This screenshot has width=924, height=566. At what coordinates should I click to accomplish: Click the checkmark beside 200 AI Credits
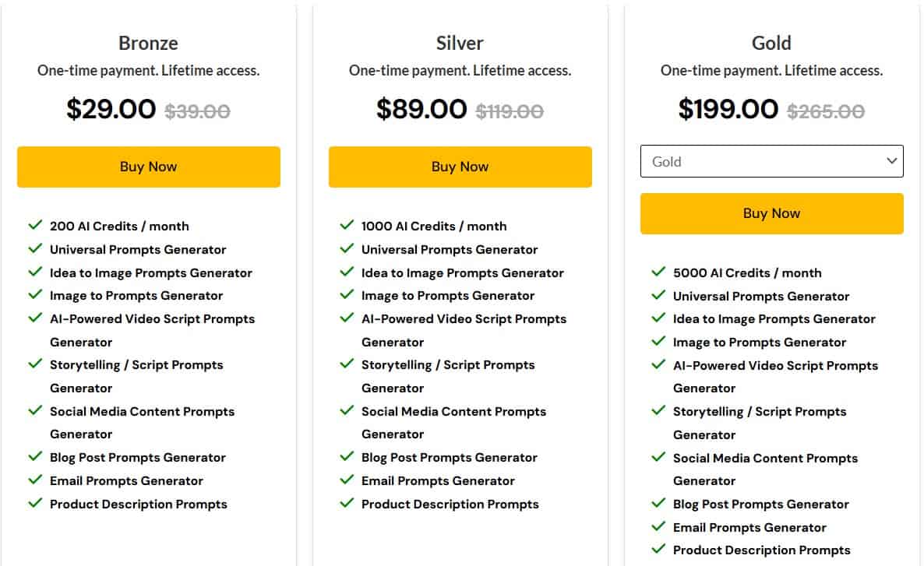click(36, 226)
